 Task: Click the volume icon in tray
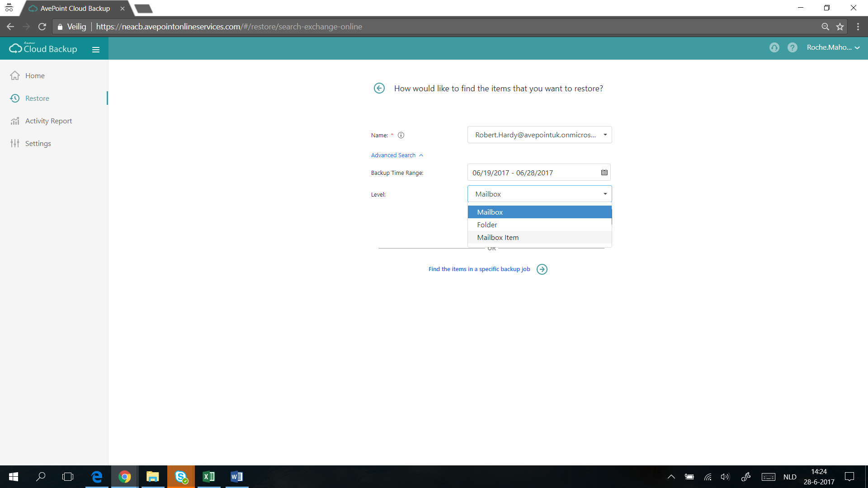[725, 477]
